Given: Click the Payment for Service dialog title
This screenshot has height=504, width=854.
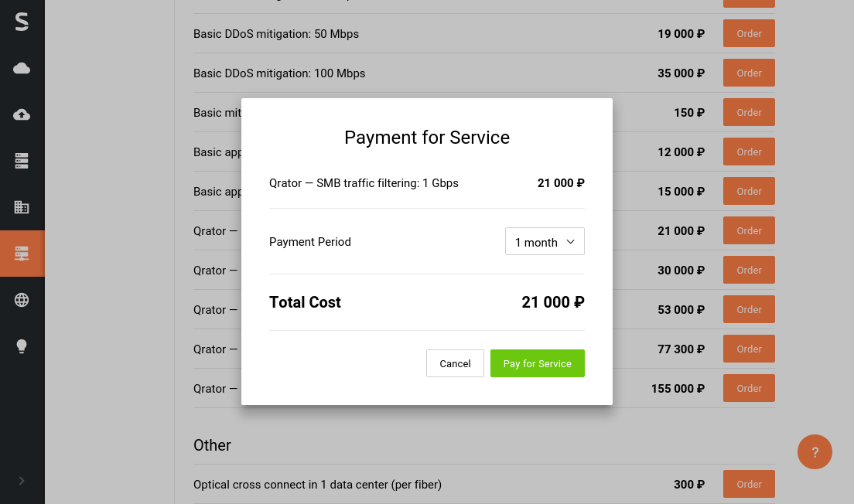Looking at the screenshot, I should pyautogui.click(x=427, y=138).
